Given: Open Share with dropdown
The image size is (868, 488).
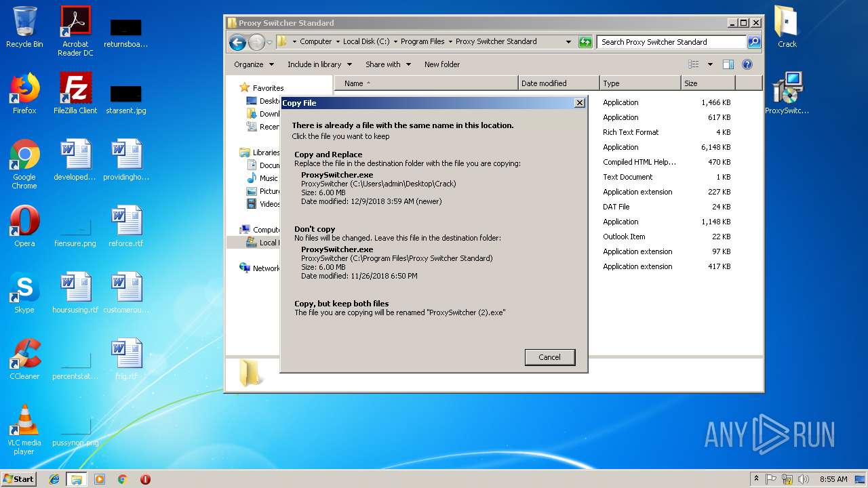Looking at the screenshot, I should click(389, 64).
